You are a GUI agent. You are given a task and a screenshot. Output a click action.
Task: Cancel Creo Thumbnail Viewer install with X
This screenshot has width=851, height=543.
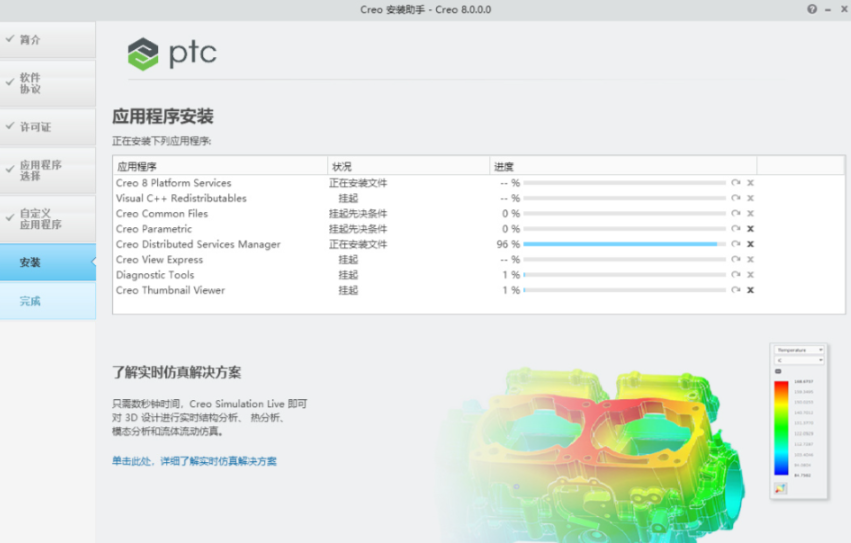[750, 290]
